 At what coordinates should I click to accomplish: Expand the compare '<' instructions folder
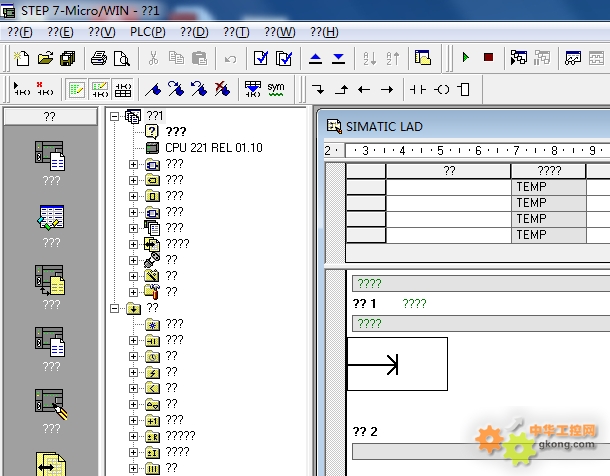click(133, 388)
